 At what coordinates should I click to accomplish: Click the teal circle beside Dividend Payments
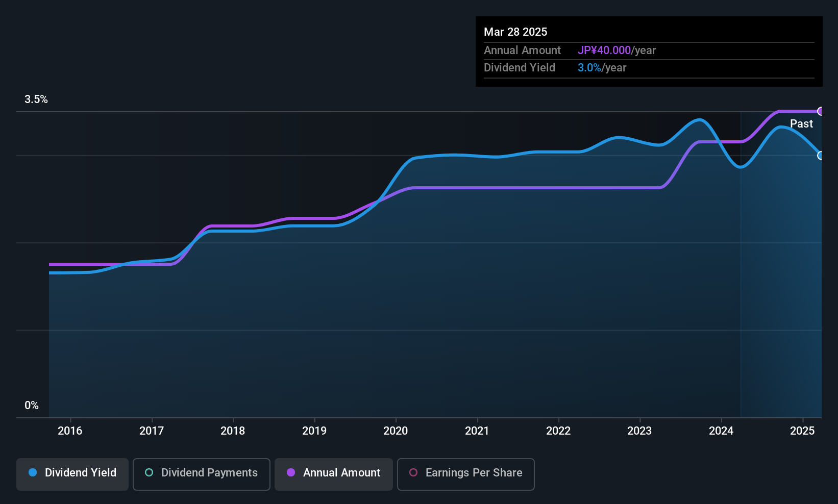click(149, 473)
